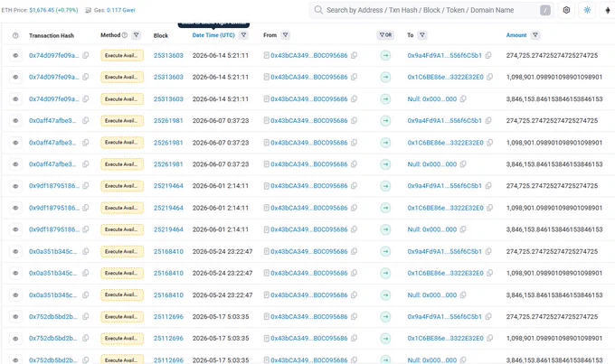Open block 25219464 in the Null row

click(168, 229)
